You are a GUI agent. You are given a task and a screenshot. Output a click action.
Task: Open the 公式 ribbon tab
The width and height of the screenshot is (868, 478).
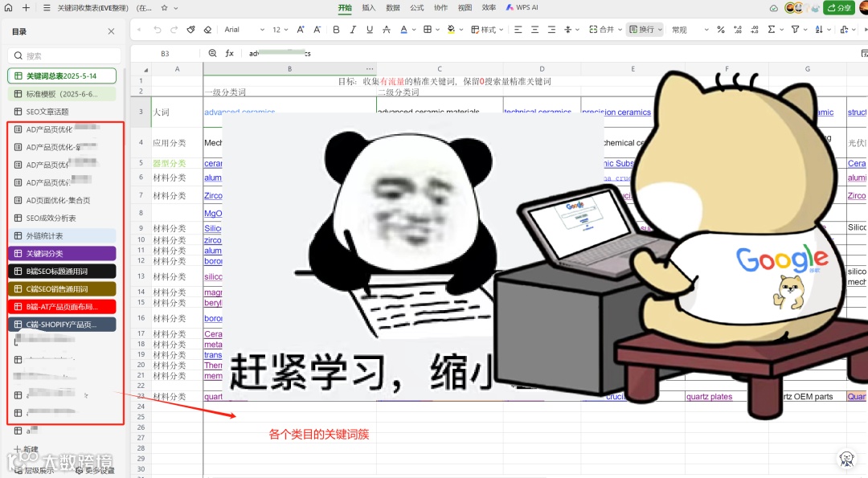tap(417, 8)
